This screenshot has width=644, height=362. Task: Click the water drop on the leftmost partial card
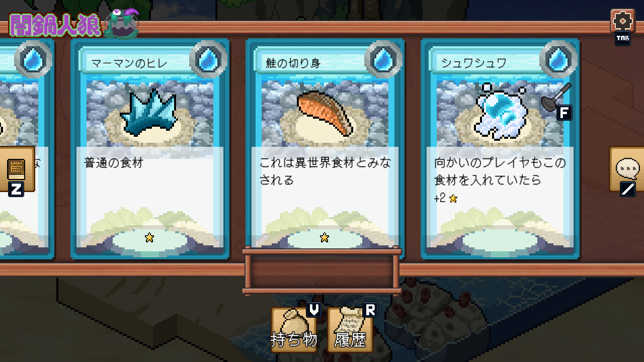33,60
